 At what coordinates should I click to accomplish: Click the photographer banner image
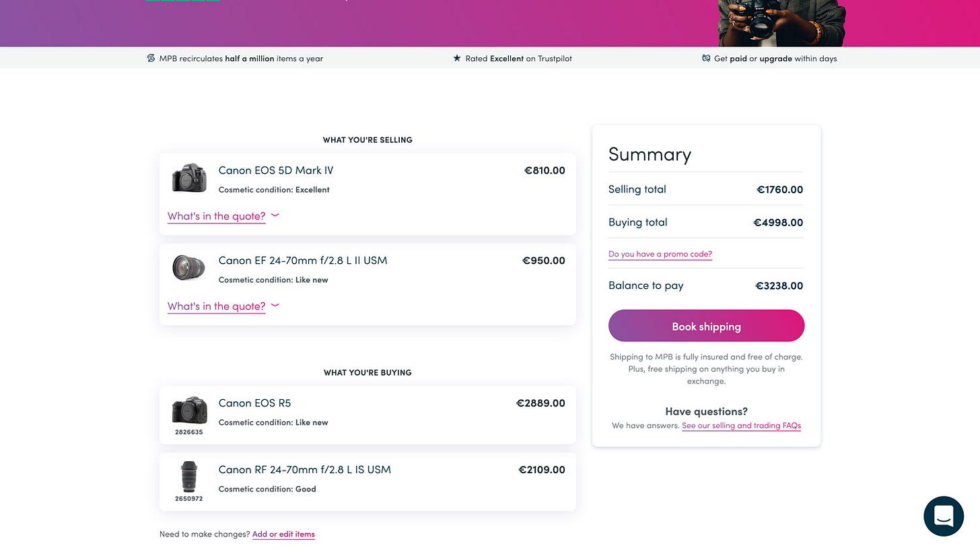[x=781, y=23]
